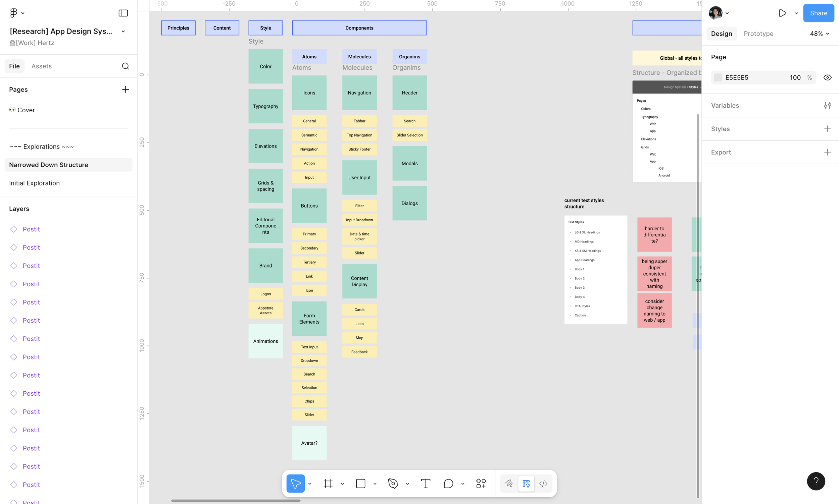This screenshot has height=504, width=839.
Task: Toggle page background visibility eye
Action: point(828,77)
